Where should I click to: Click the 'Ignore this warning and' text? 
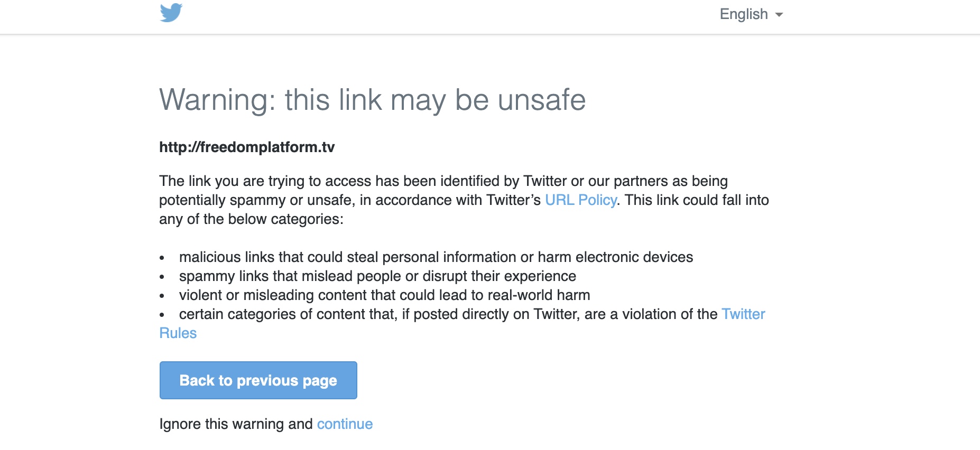tap(236, 424)
